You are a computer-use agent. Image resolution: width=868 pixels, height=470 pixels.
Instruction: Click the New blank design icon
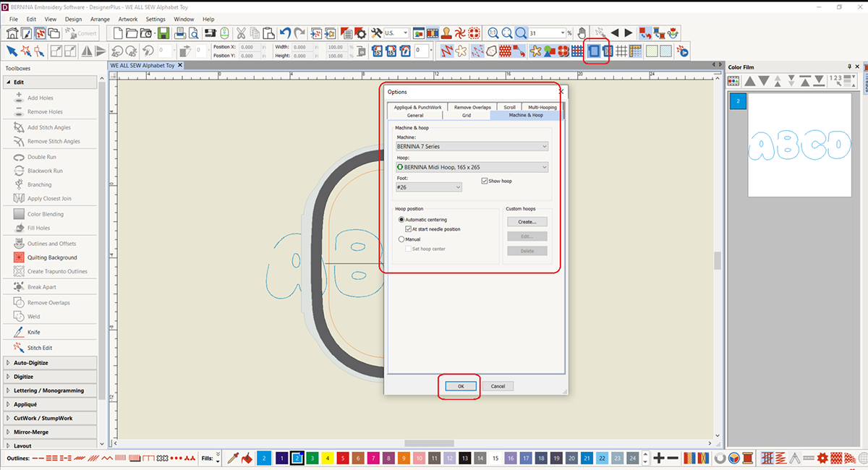tap(119, 33)
